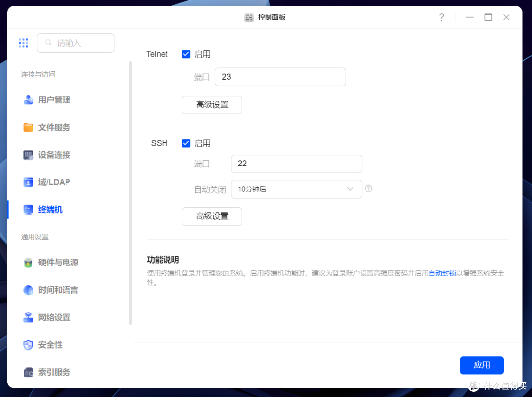
Task: Click the blue 应用 button
Action: point(481,365)
